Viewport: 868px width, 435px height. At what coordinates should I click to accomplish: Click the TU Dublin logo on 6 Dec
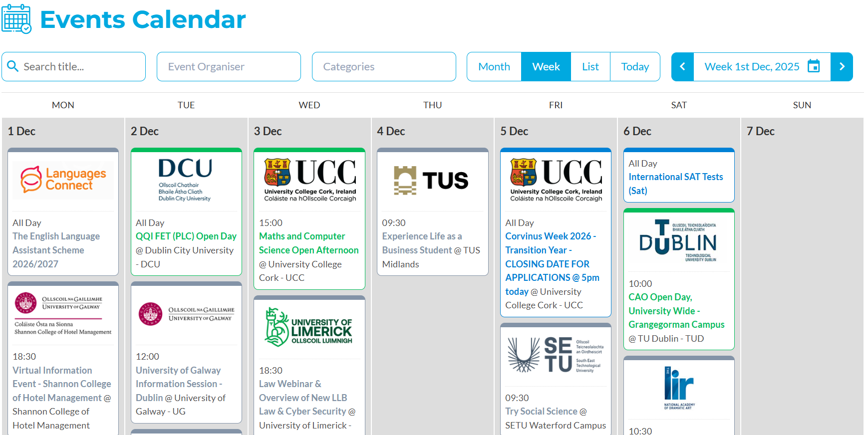click(x=678, y=240)
